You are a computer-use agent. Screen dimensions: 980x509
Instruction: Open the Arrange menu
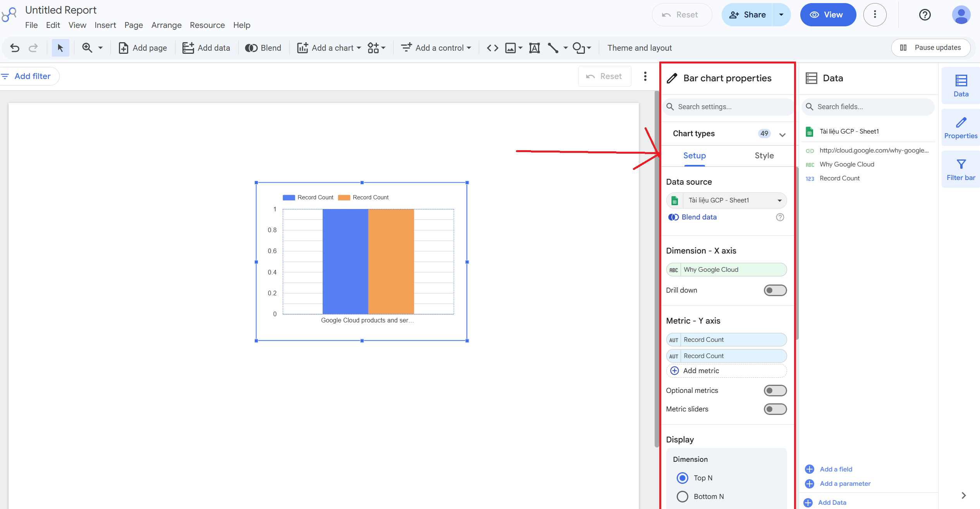pos(166,25)
